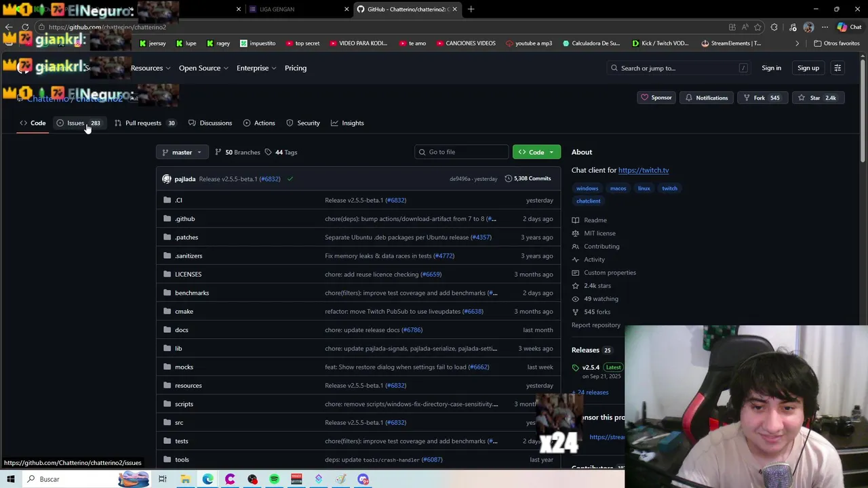Screen dimensions: 868x488
Task: Open the cmake folder
Action: (184, 311)
